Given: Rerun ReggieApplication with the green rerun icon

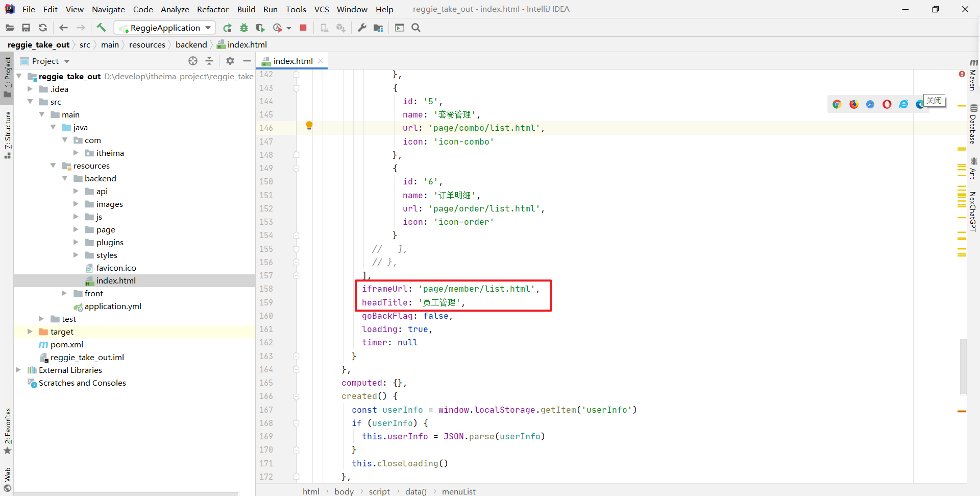Looking at the screenshot, I should 228,28.
